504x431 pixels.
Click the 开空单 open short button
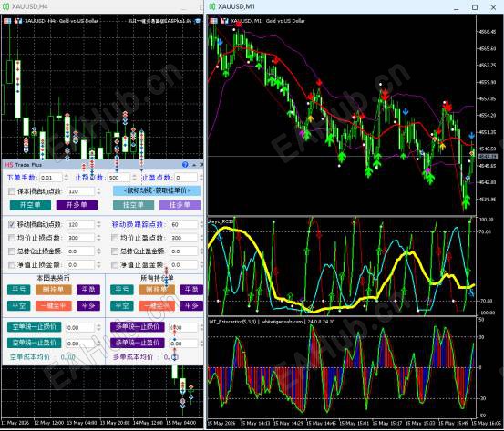click(x=30, y=205)
